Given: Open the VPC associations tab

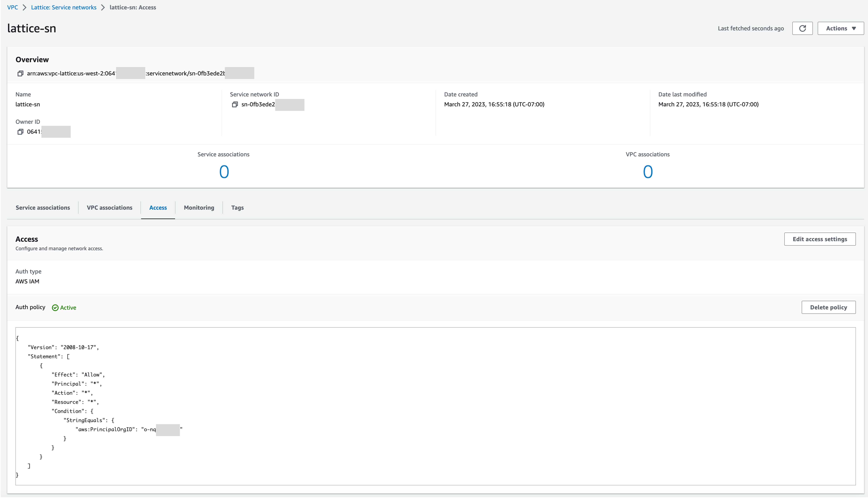Looking at the screenshot, I should point(109,208).
